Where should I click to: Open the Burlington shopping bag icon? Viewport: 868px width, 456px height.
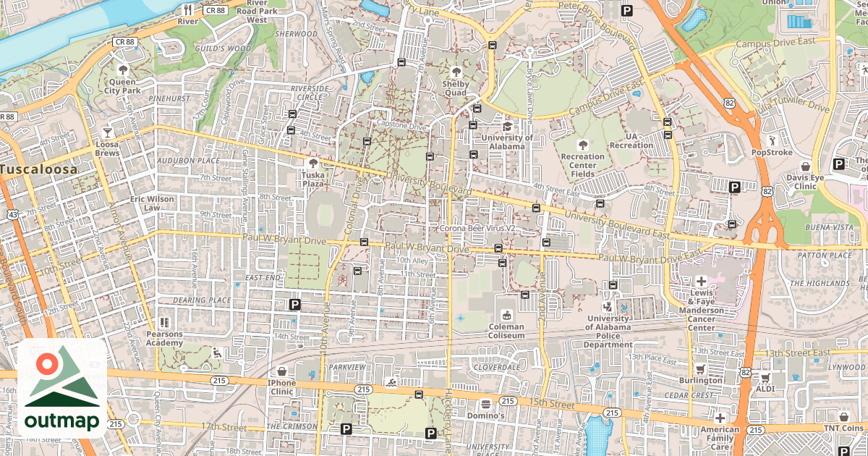pos(700,368)
